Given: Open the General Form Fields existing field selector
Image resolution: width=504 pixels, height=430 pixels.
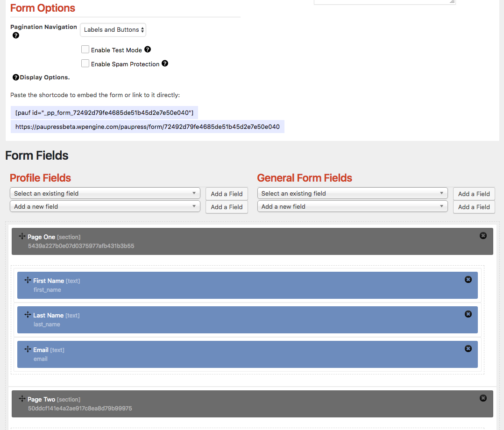Looking at the screenshot, I should 352,193.
